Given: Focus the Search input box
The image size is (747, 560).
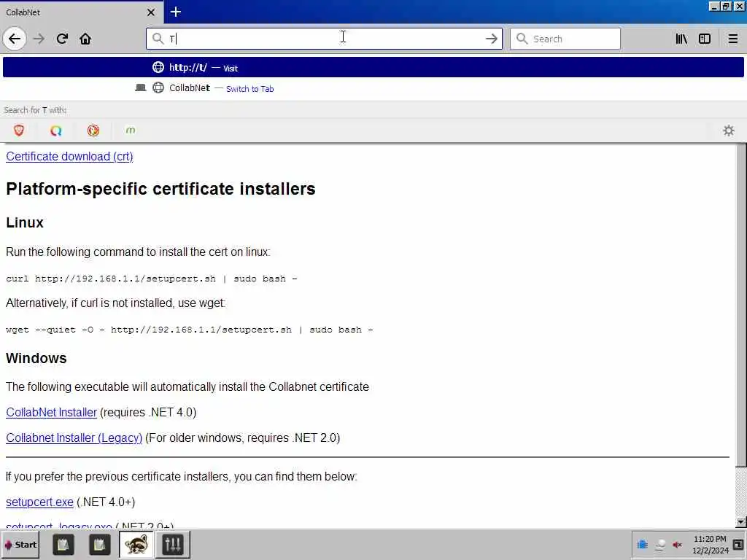Looking at the screenshot, I should (565, 39).
